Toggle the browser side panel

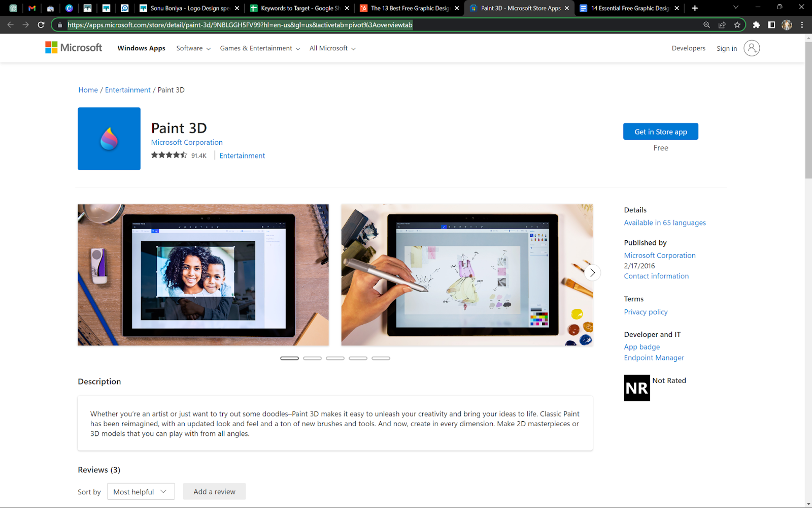click(771, 25)
